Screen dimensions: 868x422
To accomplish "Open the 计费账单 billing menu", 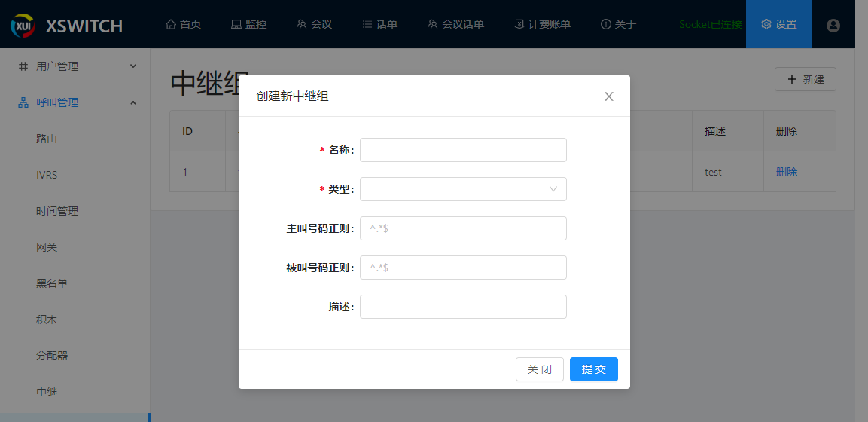I will (543, 24).
